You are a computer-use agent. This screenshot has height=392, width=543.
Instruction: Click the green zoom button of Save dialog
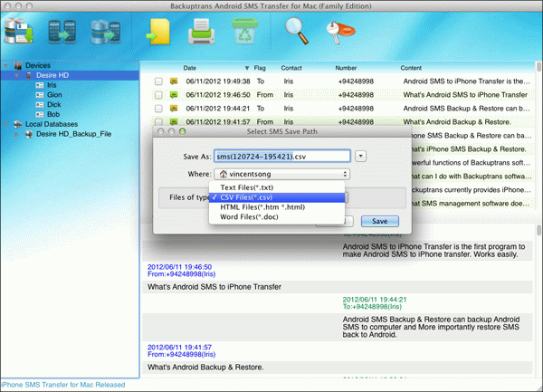[x=183, y=131]
